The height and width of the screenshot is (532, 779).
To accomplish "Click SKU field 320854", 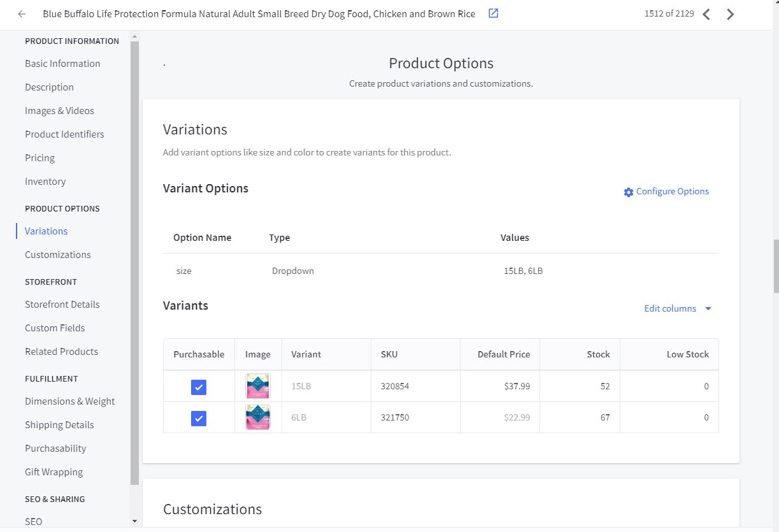I will 415,386.
